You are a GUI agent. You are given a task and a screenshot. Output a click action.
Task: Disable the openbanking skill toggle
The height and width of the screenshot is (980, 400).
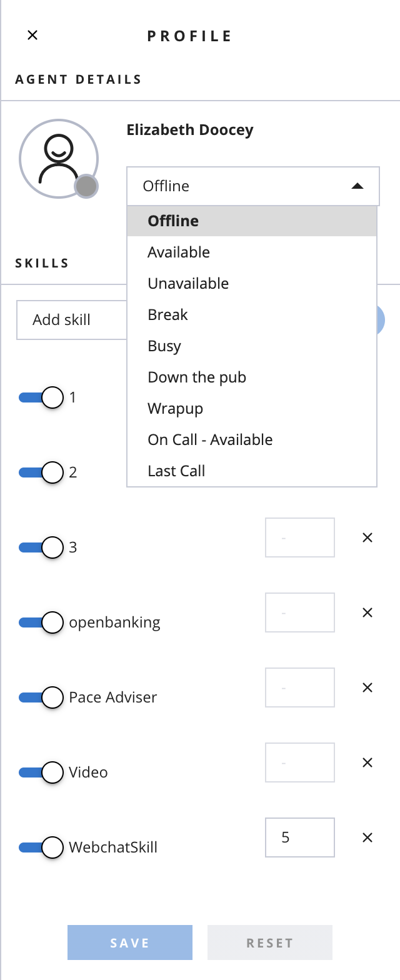click(x=41, y=622)
